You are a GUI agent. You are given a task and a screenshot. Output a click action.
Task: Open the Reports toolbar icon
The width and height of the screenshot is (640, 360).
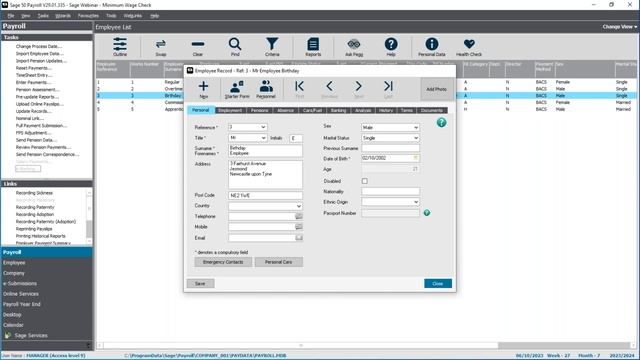point(313,46)
